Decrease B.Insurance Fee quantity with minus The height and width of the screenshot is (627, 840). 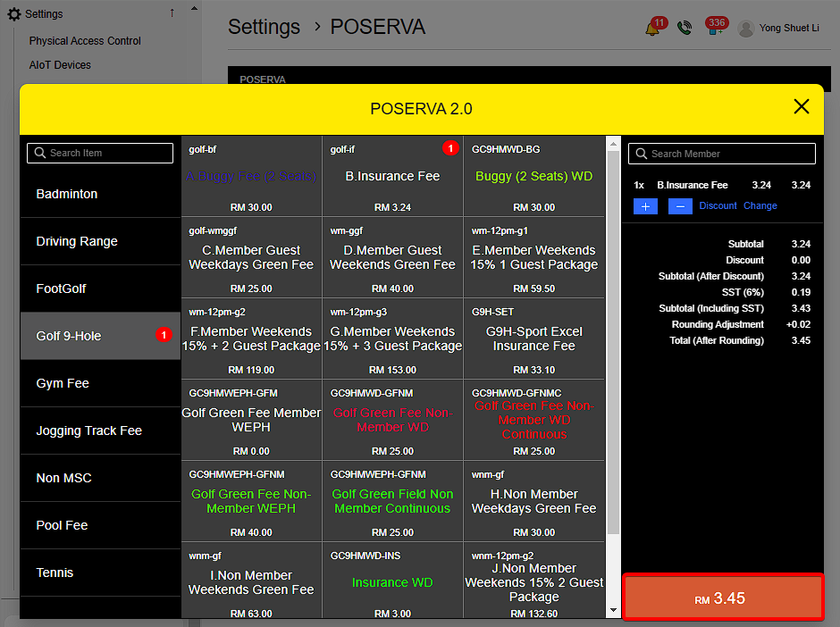pos(680,205)
